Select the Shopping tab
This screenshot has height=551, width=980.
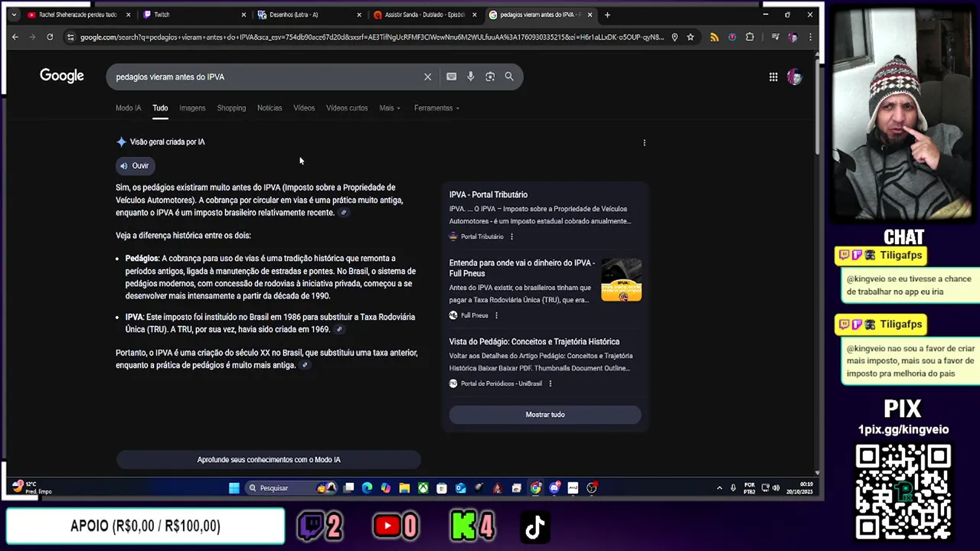point(231,108)
